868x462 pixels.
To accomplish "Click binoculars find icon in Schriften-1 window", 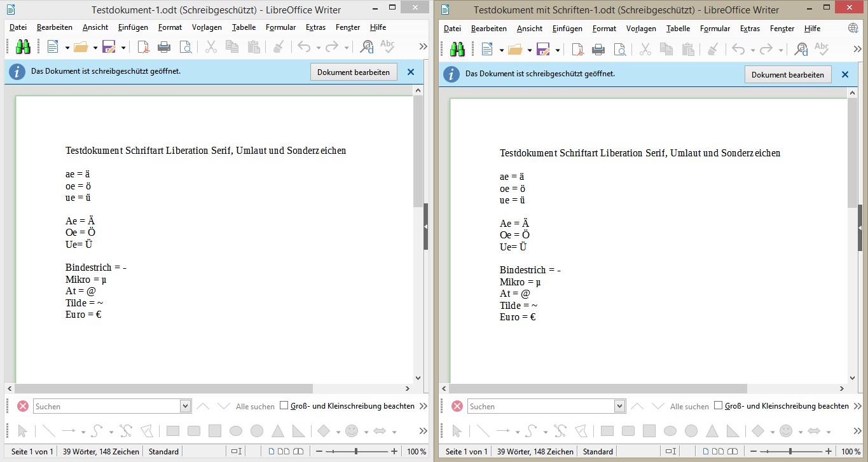I will point(457,50).
